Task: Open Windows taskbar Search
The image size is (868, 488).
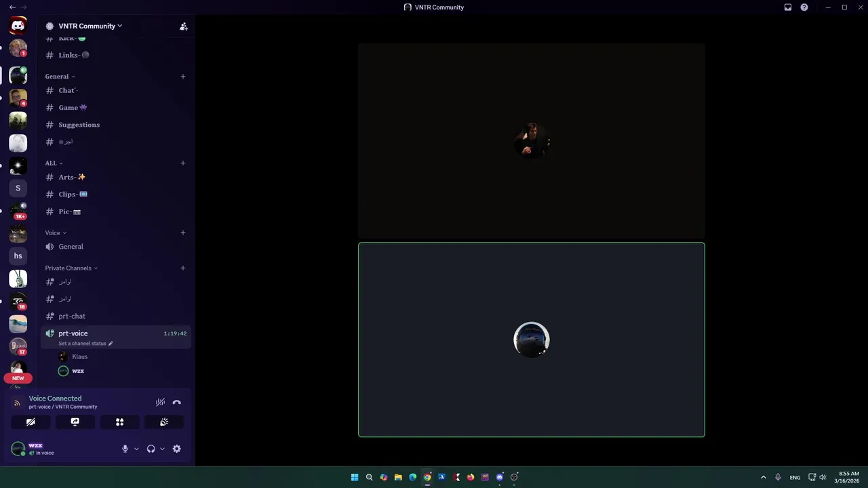Action: (370, 477)
